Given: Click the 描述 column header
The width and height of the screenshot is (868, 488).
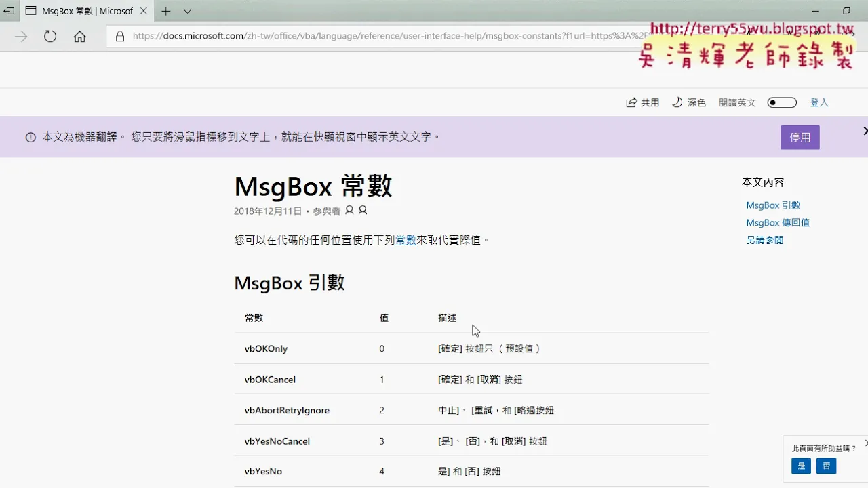Looking at the screenshot, I should (448, 317).
